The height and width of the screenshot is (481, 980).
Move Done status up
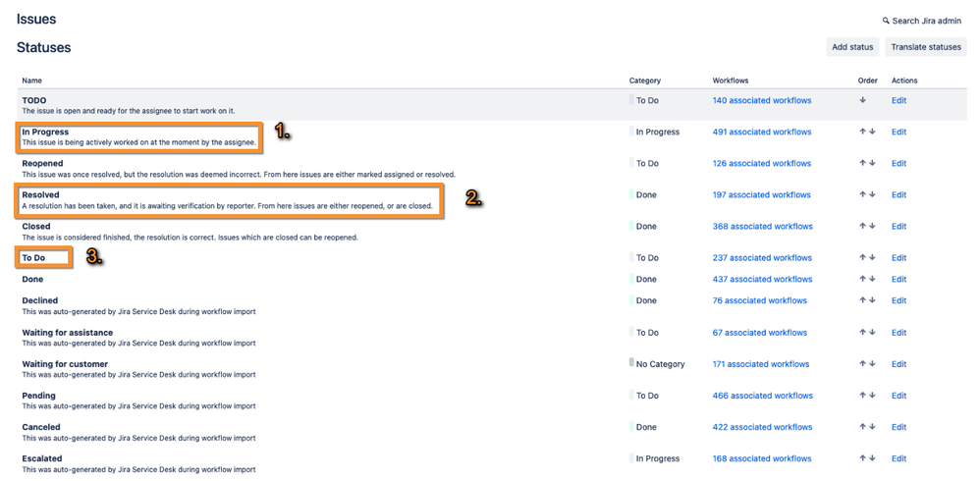click(862, 279)
